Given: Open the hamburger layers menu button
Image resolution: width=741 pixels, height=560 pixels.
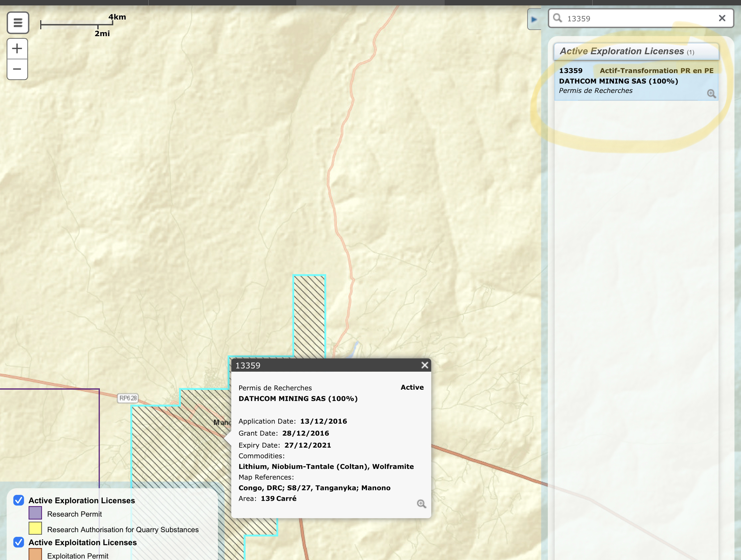Looking at the screenshot, I should pyautogui.click(x=18, y=23).
